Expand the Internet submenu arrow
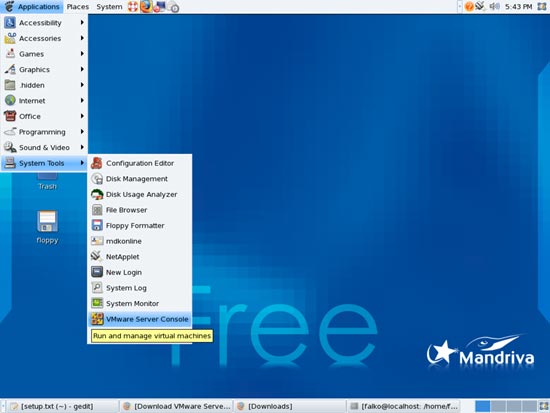The width and height of the screenshot is (550, 413). click(82, 100)
